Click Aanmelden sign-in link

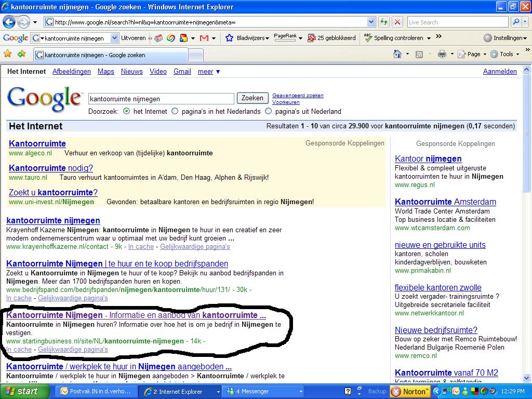pos(500,72)
